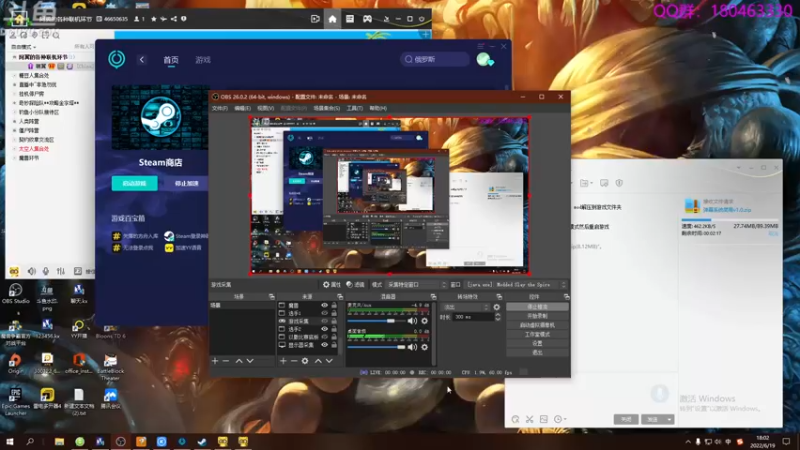800x450 pixels.
Task: Switch to the 游戏 tab in accelerator app
Action: [203, 60]
